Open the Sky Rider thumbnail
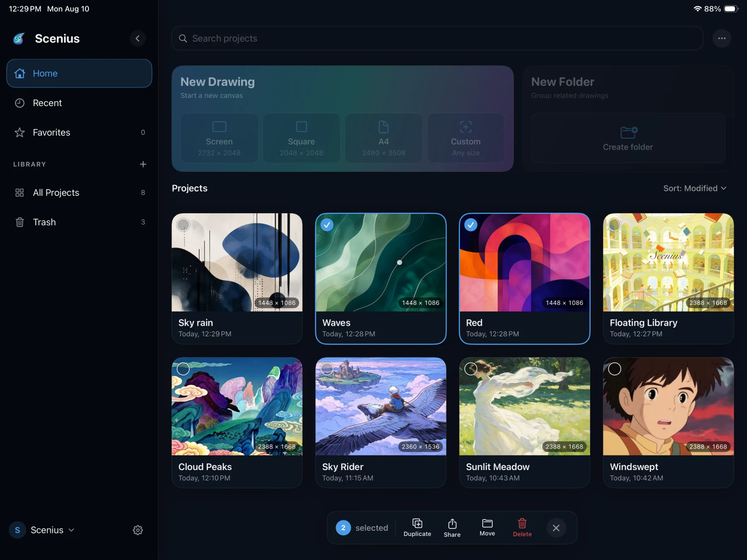Viewport: 747px width, 560px height. pos(381,407)
